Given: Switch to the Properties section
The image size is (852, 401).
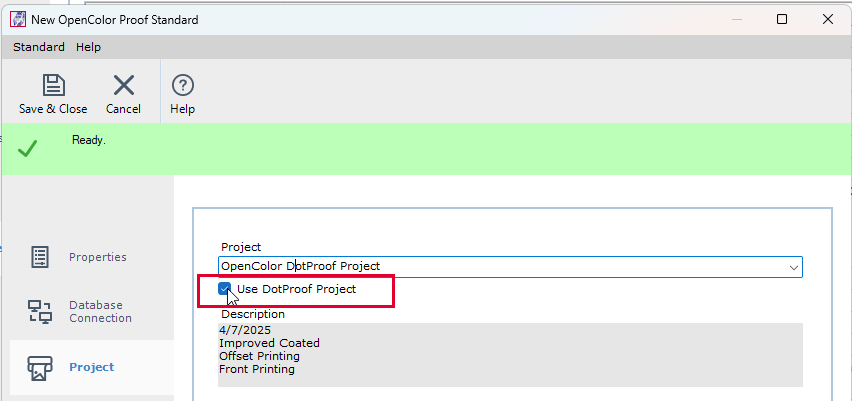Looking at the screenshot, I should [97, 257].
